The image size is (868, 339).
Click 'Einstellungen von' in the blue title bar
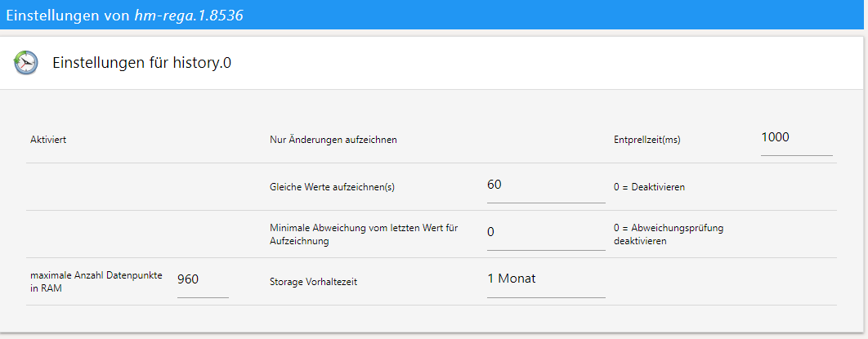[67, 15]
